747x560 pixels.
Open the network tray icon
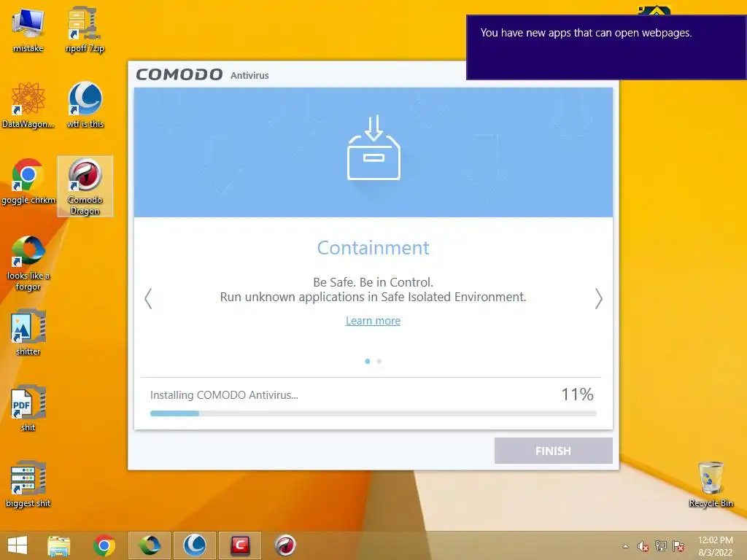(x=660, y=545)
